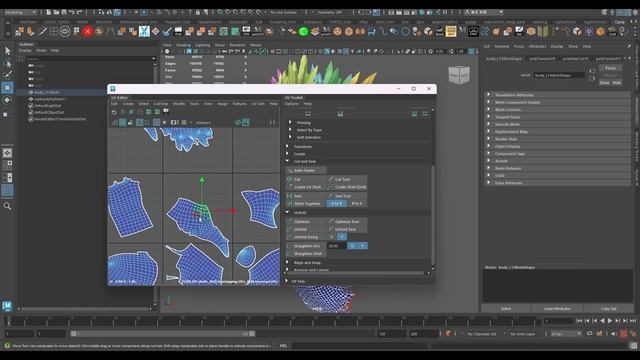The image size is (640, 360).
Task: Click the Maya logo icon at bottom left
Action: click(7, 306)
